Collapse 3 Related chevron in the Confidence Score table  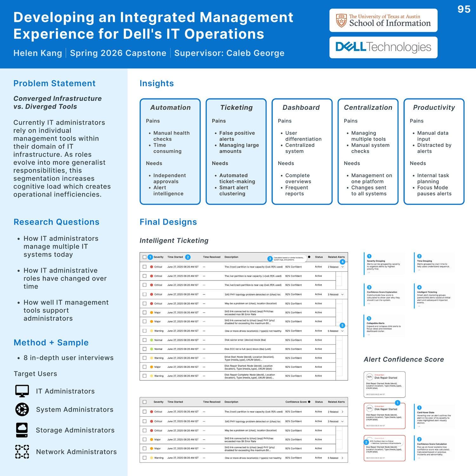[342, 421]
